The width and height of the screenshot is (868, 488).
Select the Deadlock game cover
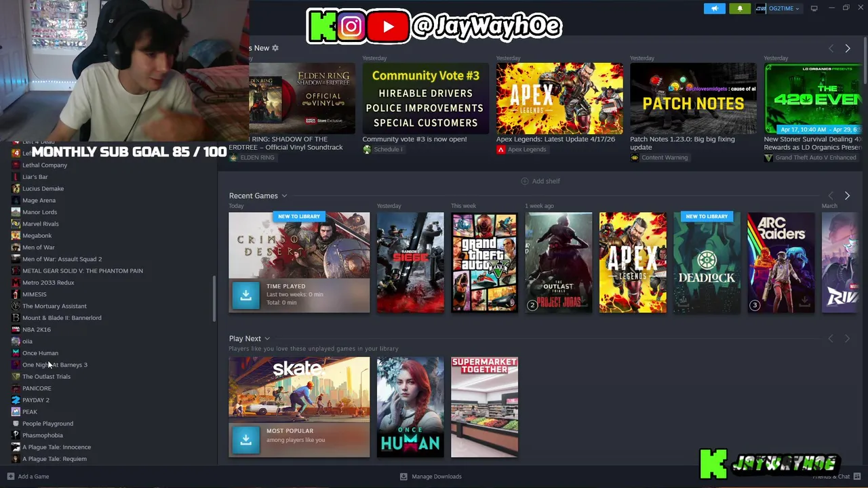pos(707,262)
